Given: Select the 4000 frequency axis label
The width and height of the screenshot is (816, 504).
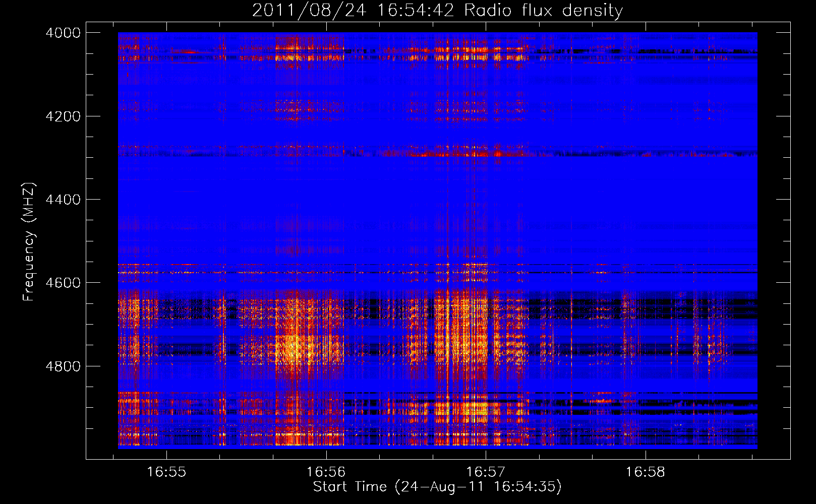Looking at the screenshot, I should (x=63, y=33).
